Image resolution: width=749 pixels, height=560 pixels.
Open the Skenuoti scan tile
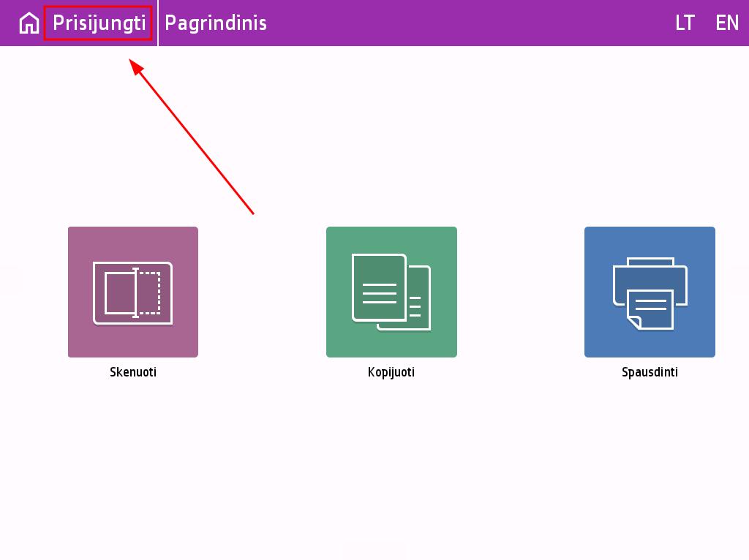(x=133, y=292)
